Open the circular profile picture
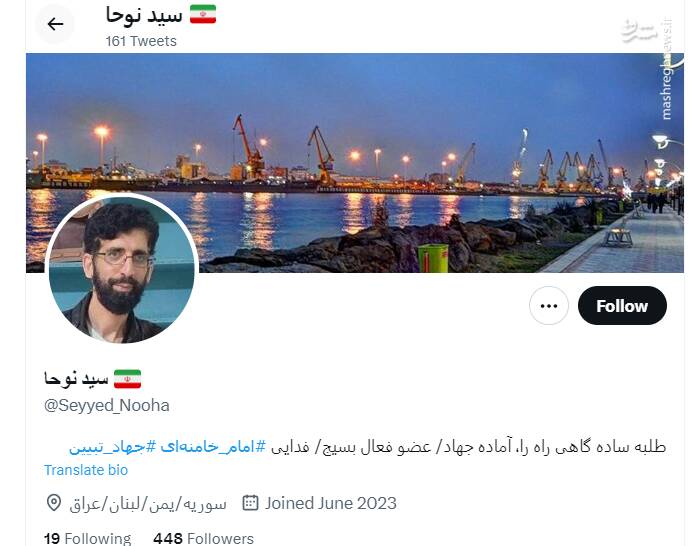This screenshot has width=691, height=546. (x=122, y=269)
